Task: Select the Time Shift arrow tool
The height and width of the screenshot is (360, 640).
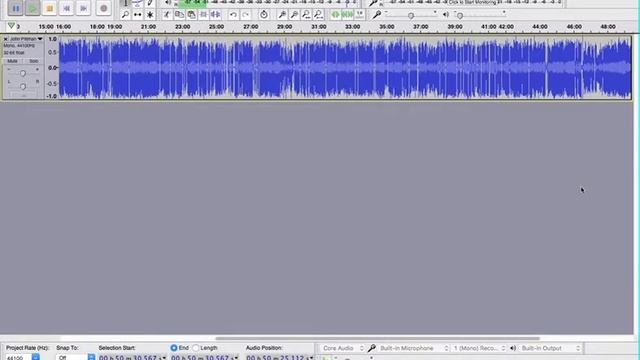Action: 138,15
